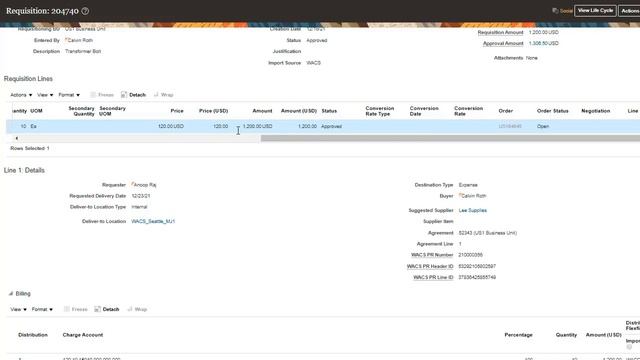640x360 pixels.
Task: Click Freeze in Billing toolbar
Action: 76,309
